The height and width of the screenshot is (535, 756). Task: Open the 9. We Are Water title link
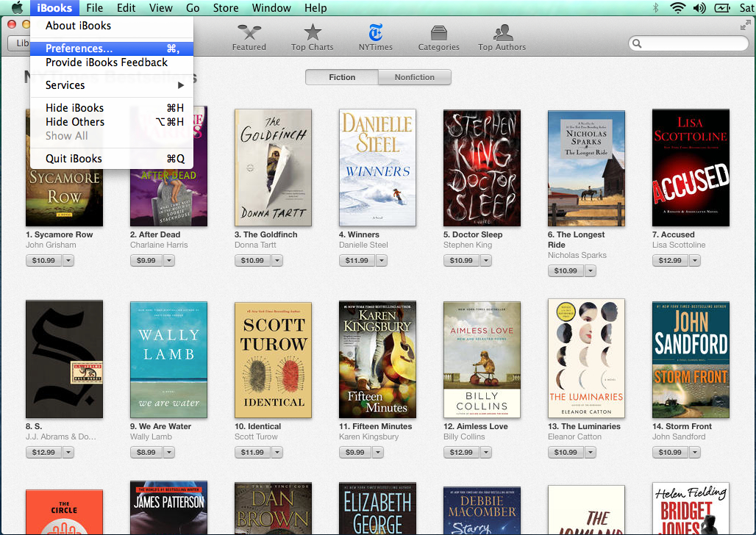(160, 426)
